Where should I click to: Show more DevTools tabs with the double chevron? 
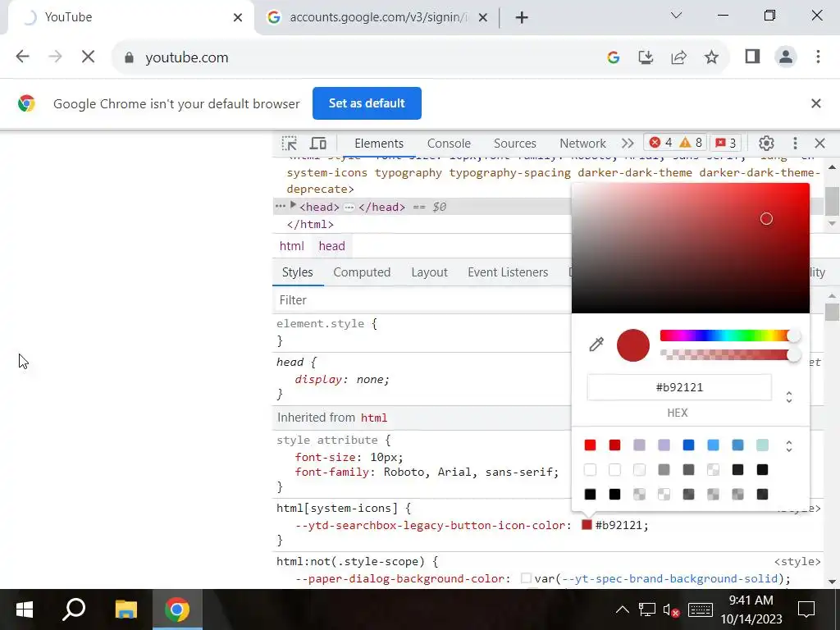(628, 143)
